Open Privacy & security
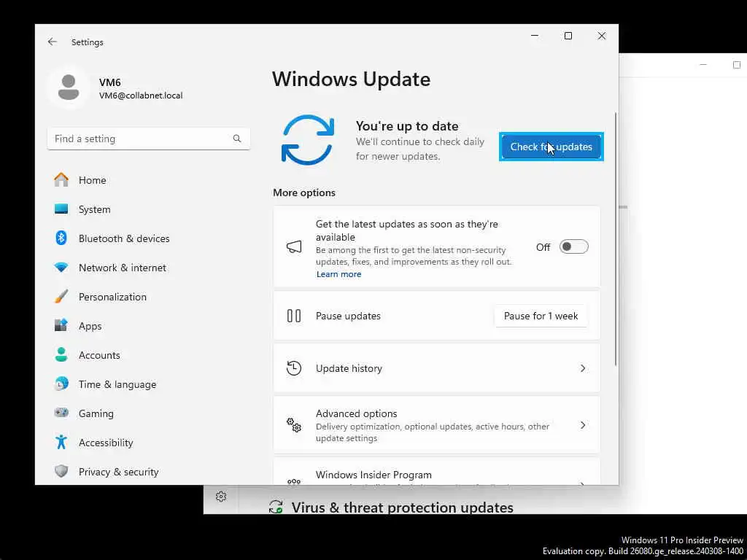Screen dimensions: 747x560 [149, 472]
